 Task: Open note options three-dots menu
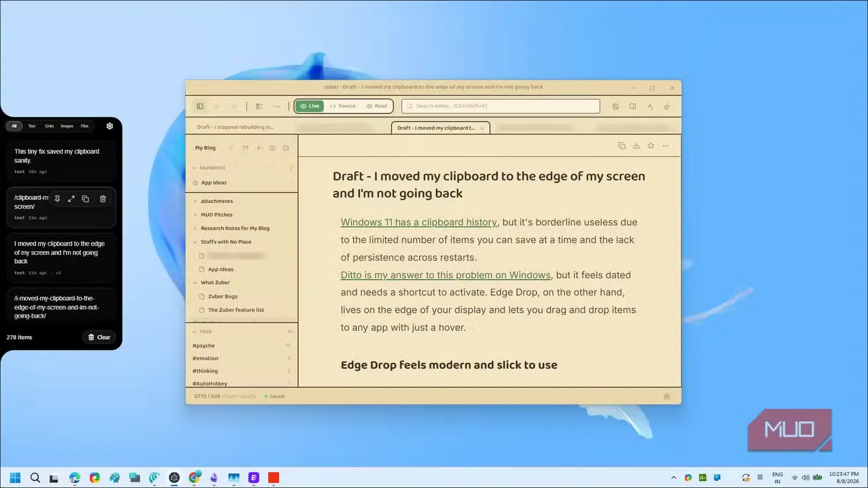pos(665,145)
